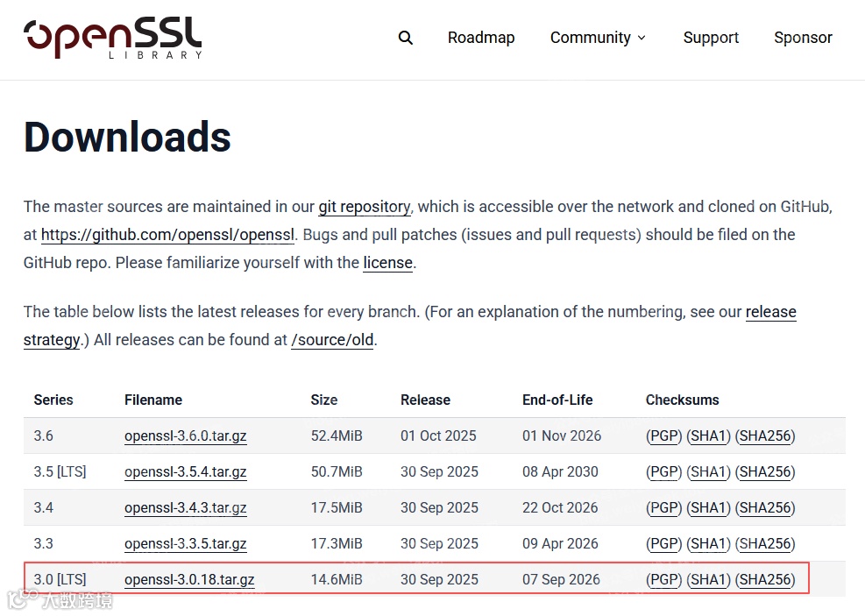Open the Sponsor menu item
This screenshot has width=865, height=616.
803,38
